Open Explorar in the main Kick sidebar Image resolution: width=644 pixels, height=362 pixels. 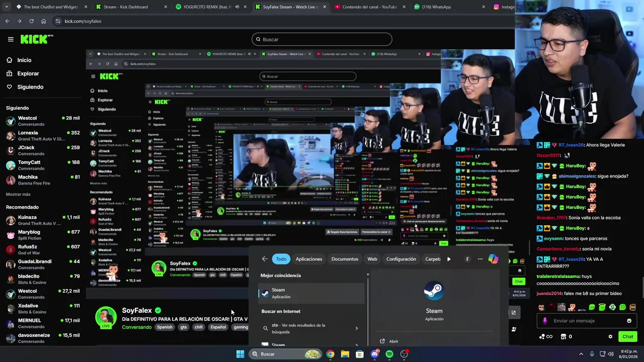pyautogui.click(x=22, y=73)
